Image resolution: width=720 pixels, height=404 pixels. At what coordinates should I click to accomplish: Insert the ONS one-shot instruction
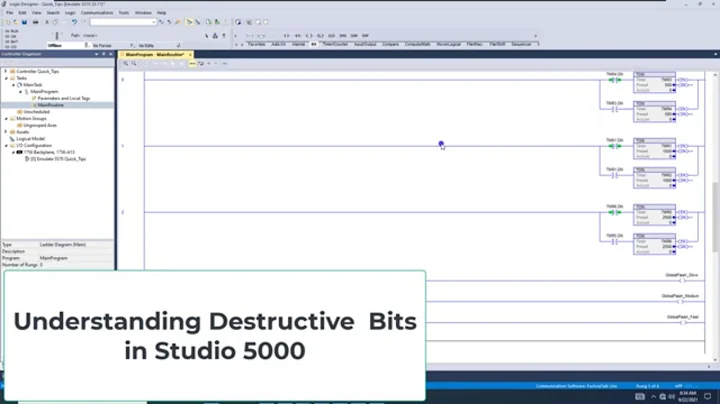(343, 35)
